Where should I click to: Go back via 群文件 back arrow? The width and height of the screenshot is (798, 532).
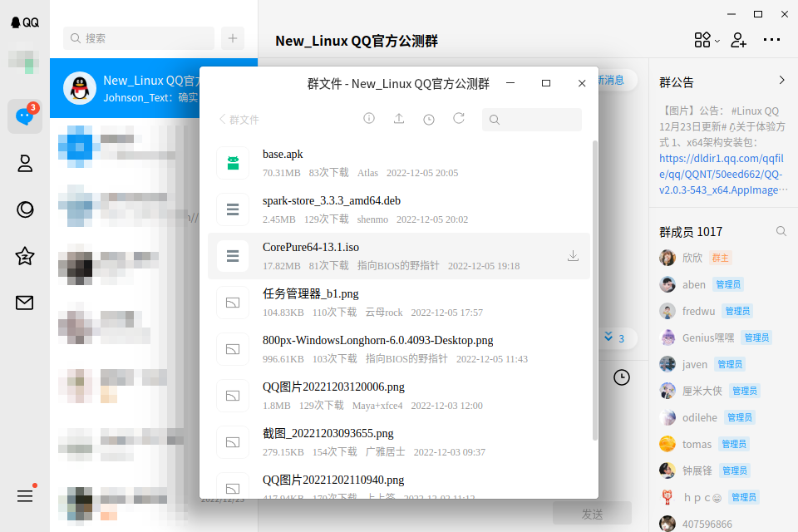tap(239, 120)
